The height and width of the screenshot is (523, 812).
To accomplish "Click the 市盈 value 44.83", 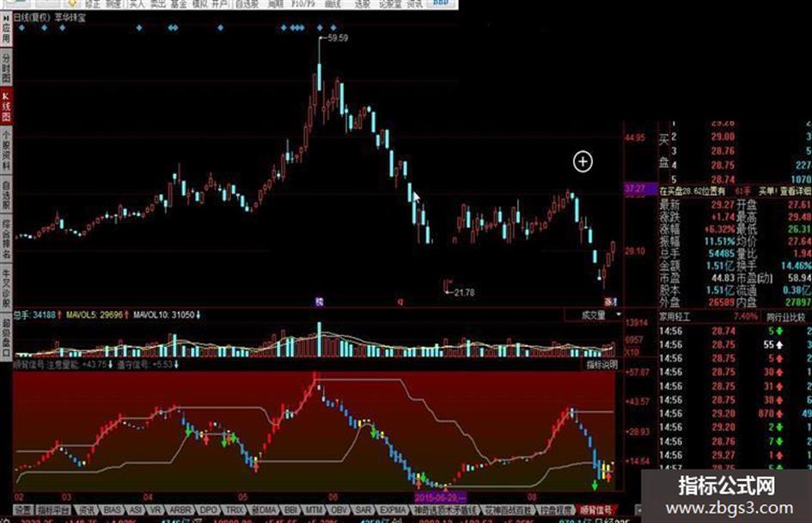I will point(723,278).
